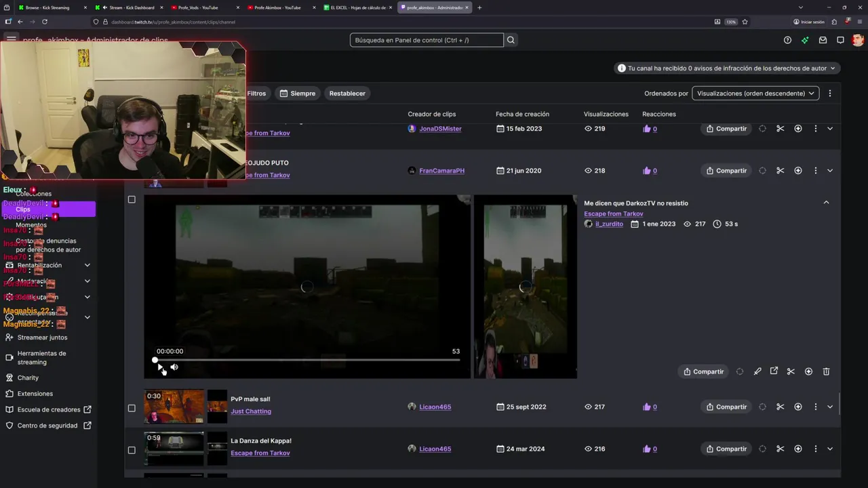
Task: Open more options for JonaDSMister clip
Action: coord(815,129)
